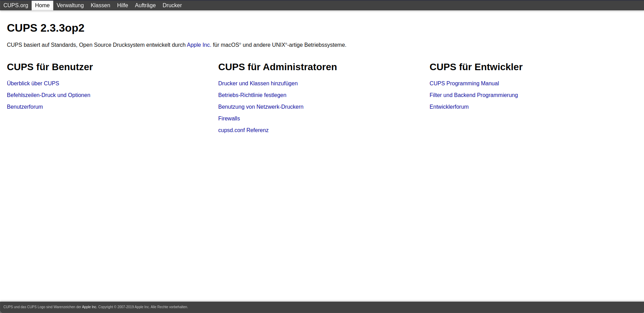Screen dimensions: 644x313
Task: Visit the Entwicklerforum link
Action: tap(449, 107)
